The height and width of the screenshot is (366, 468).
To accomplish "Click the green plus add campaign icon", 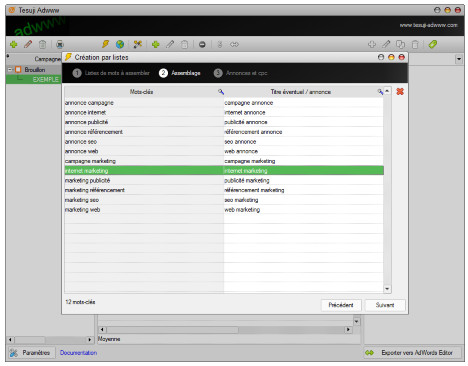I will [x=14, y=44].
